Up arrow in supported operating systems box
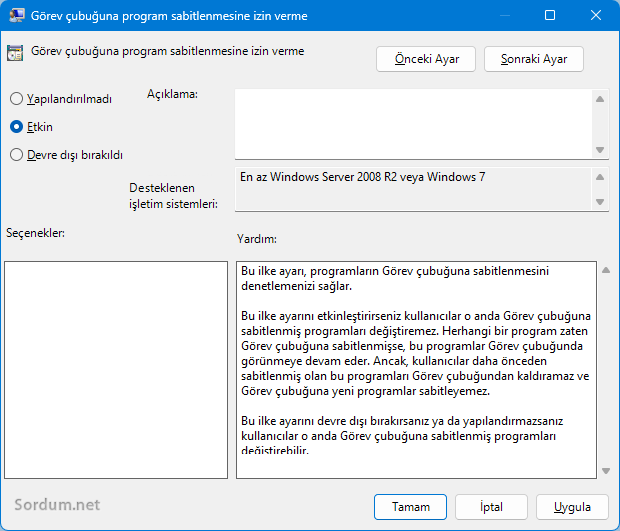Image resolution: width=620 pixels, height=531 pixels. click(600, 178)
